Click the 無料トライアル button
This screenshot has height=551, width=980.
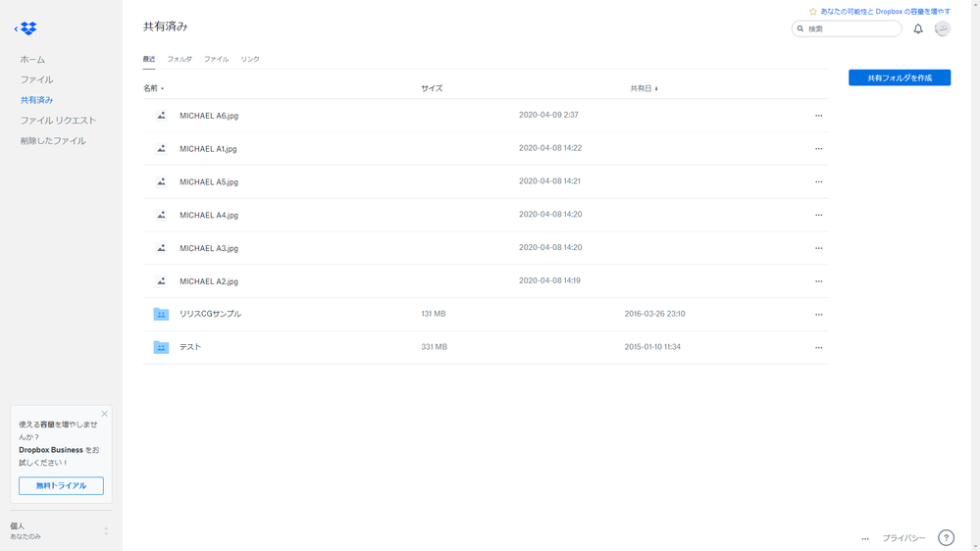(x=61, y=485)
